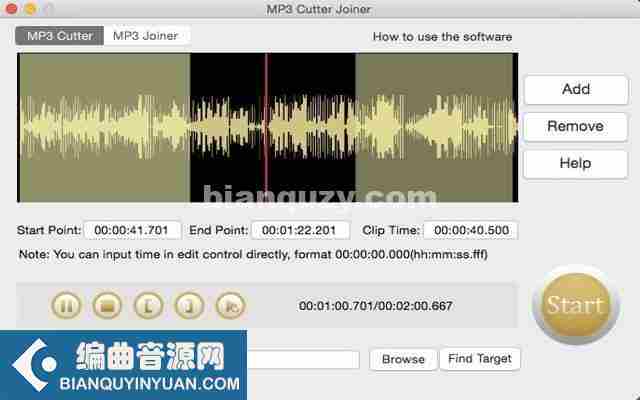Remove the loaded file with the Remove button
Screen dimensions: 640x400
(x=576, y=127)
